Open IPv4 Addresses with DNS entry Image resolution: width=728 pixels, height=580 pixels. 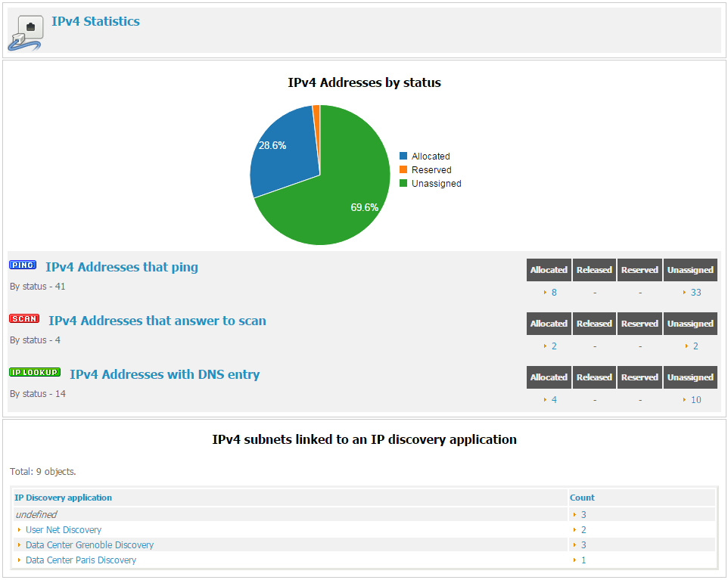pos(164,374)
